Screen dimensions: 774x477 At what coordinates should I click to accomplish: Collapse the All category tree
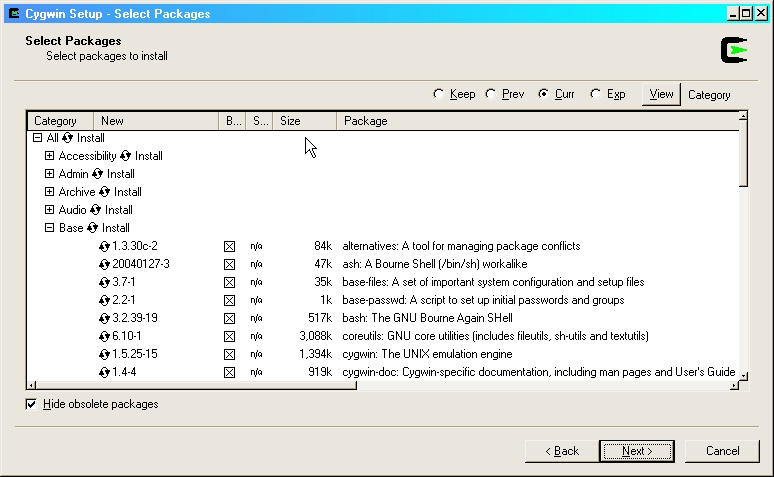coord(38,138)
